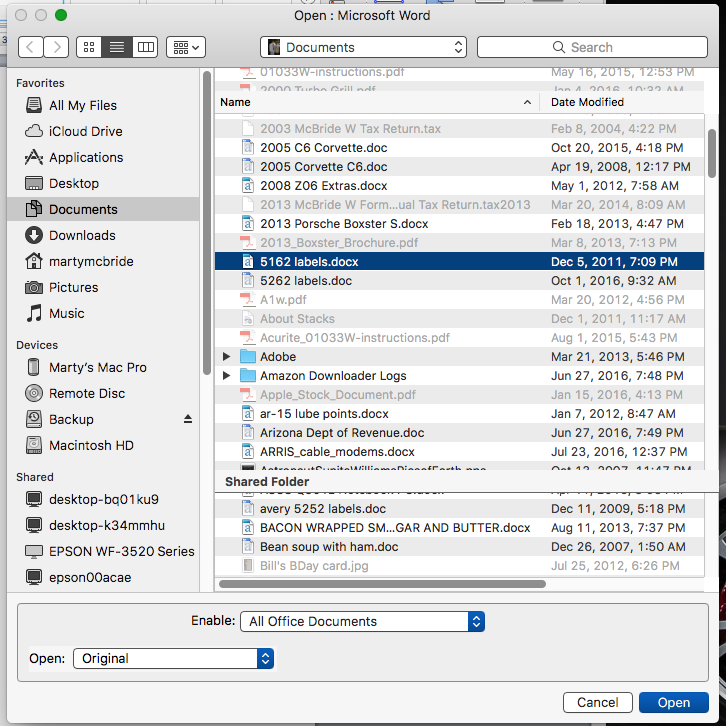
Task: Click the green zoom window button
Action: [x=61, y=15]
